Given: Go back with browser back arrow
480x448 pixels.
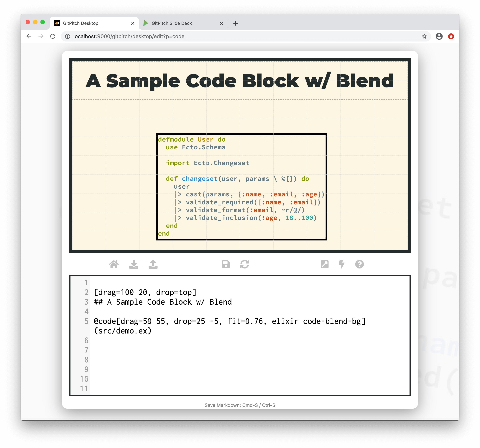Looking at the screenshot, I should [29, 36].
